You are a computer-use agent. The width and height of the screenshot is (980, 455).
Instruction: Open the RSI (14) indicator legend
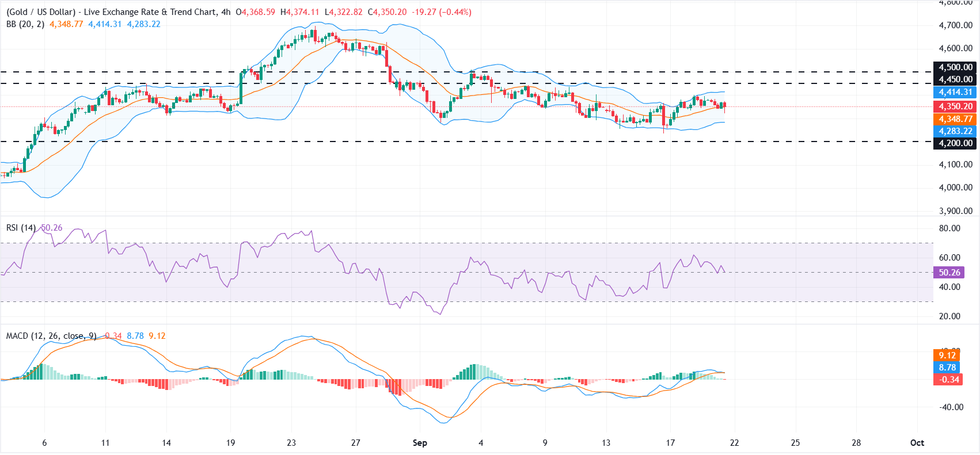21,228
